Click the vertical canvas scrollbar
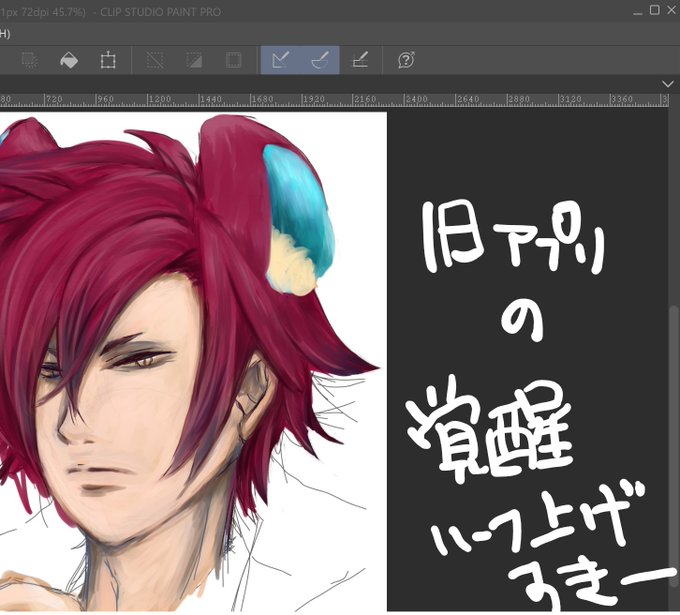 [674, 434]
